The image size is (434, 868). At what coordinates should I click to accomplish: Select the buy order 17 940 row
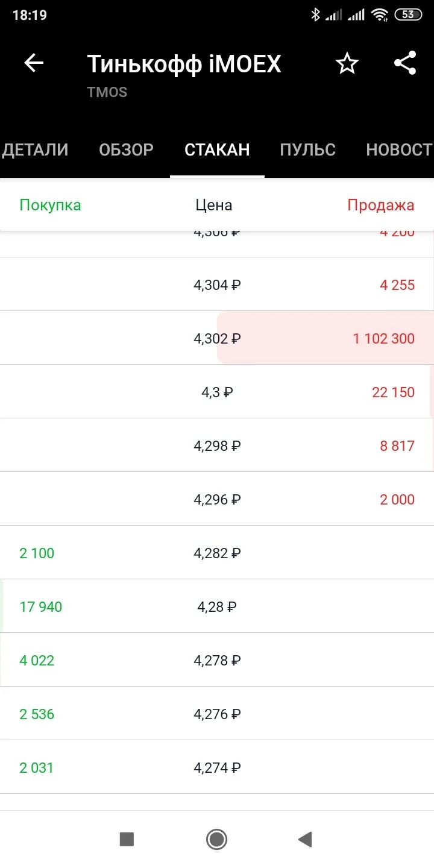tap(217, 606)
